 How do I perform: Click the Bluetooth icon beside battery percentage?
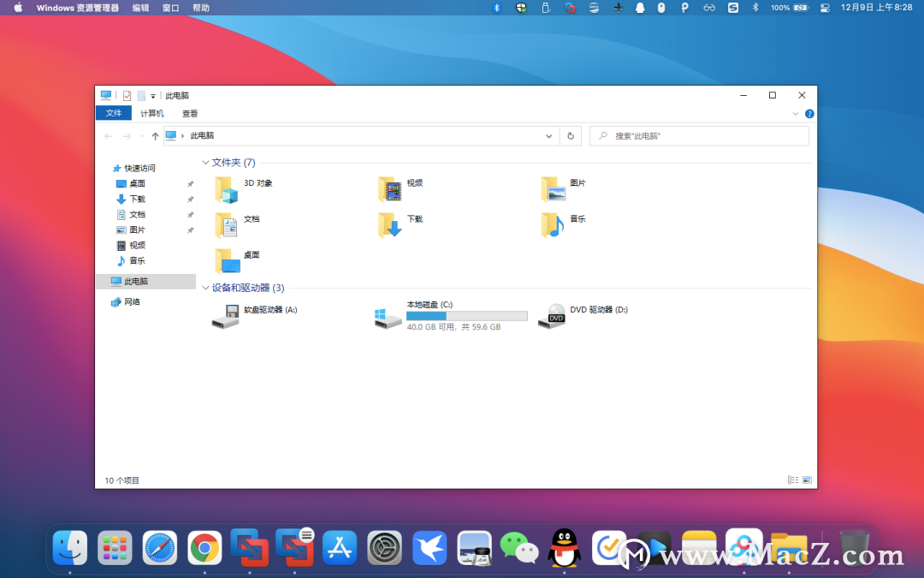(x=755, y=8)
